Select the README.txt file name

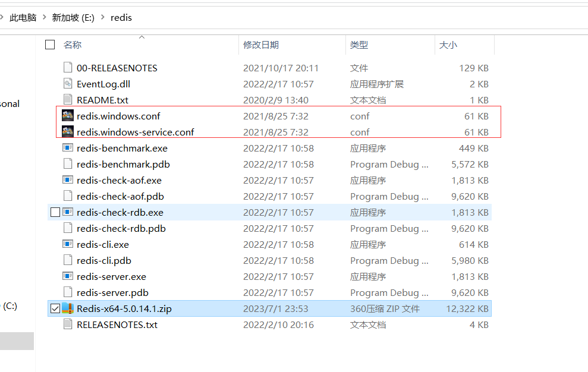(102, 100)
